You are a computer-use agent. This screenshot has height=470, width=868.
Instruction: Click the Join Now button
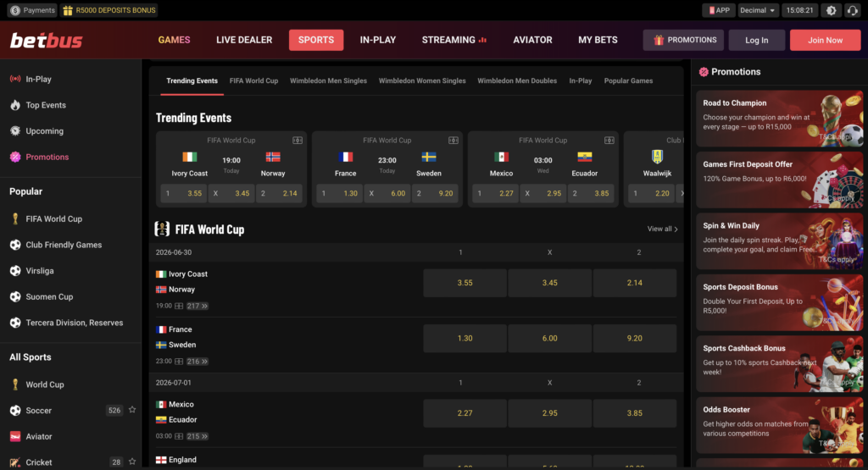point(825,40)
